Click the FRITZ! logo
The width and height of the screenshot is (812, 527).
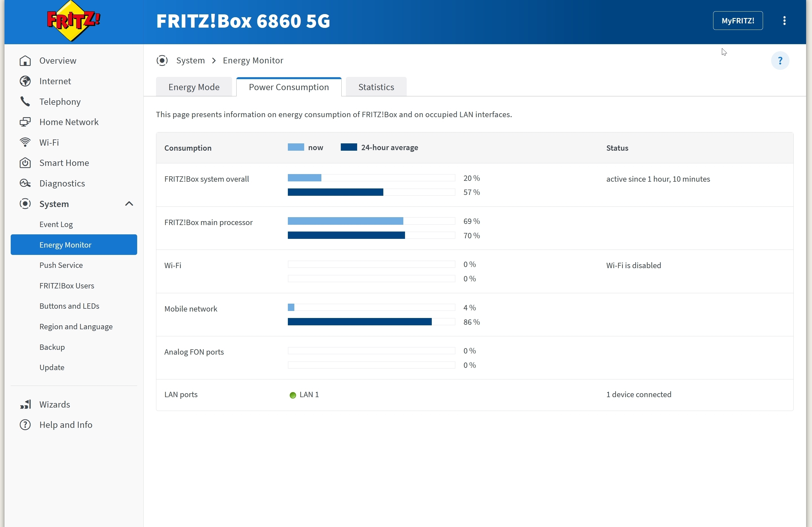coord(74,21)
